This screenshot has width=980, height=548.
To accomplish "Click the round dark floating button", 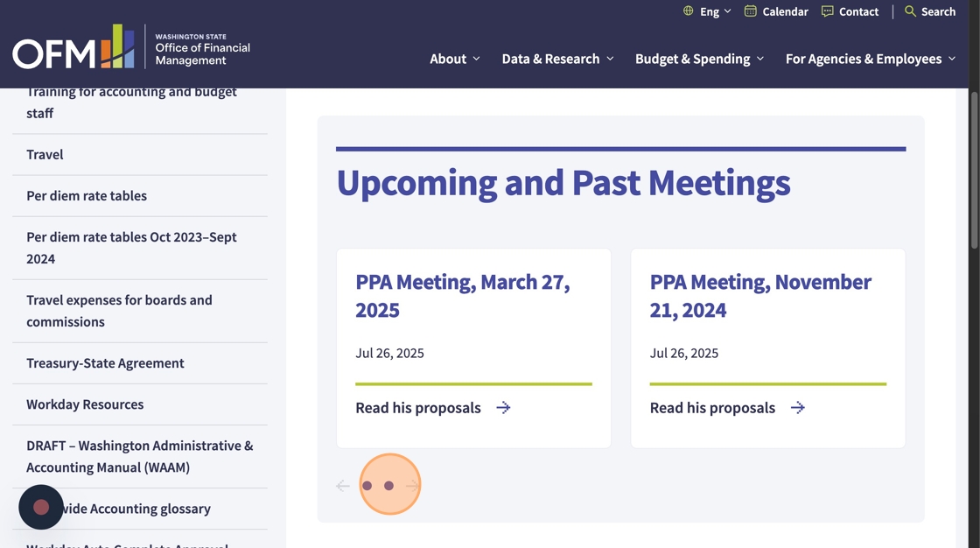I will pos(41,508).
